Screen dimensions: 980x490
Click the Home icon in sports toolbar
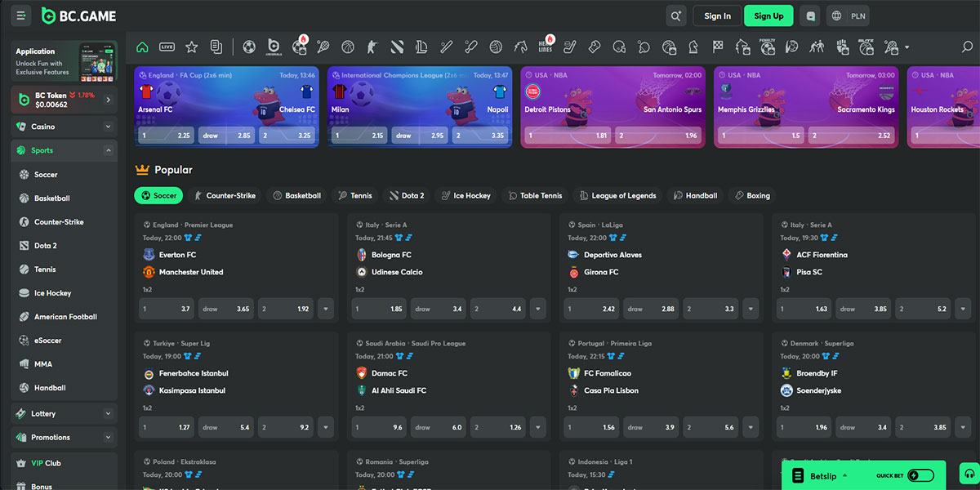tap(143, 47)
